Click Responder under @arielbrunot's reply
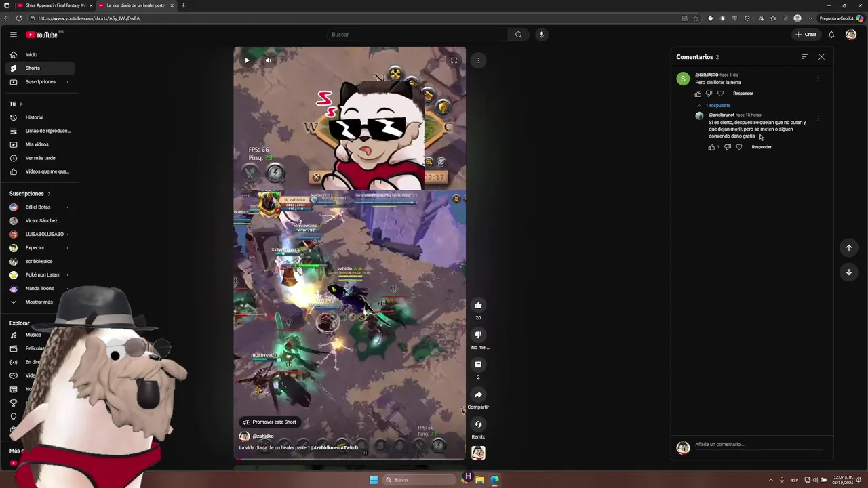This screenshot has height=488, width=868. (762, 147)
